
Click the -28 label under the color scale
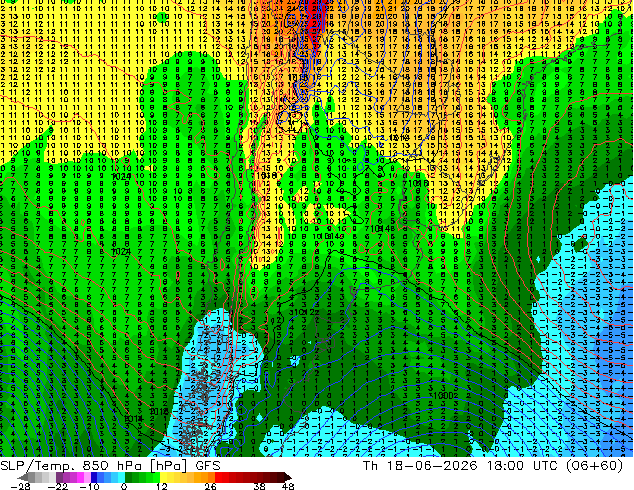tap(20, 486)
